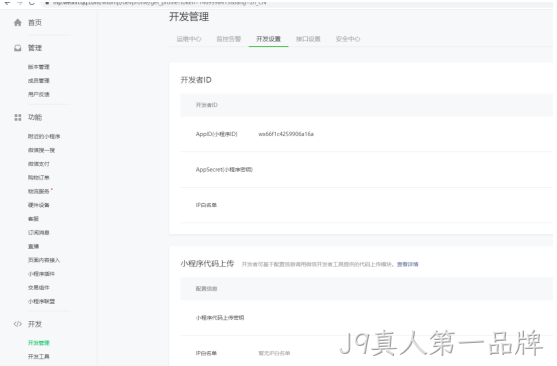Open 小程序插件 menu item
Screen dimensions: 557x366
pos(41,274)
